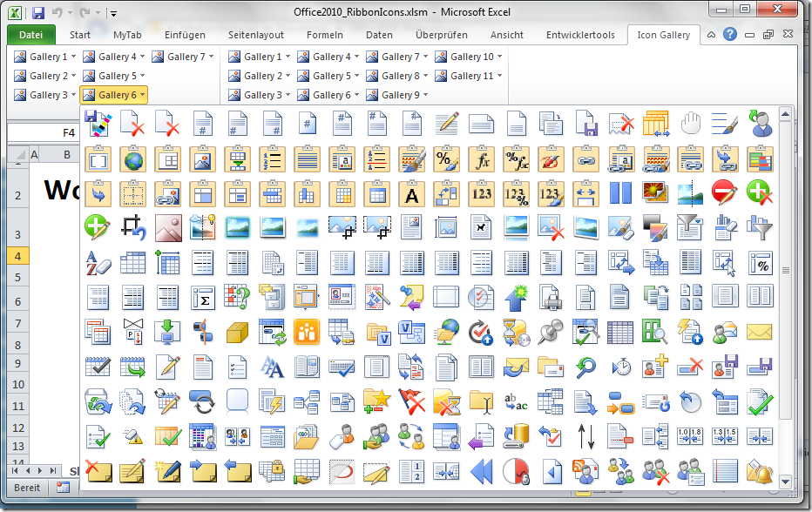
Task: Select row header 4
Action: (x=18, y=256)
